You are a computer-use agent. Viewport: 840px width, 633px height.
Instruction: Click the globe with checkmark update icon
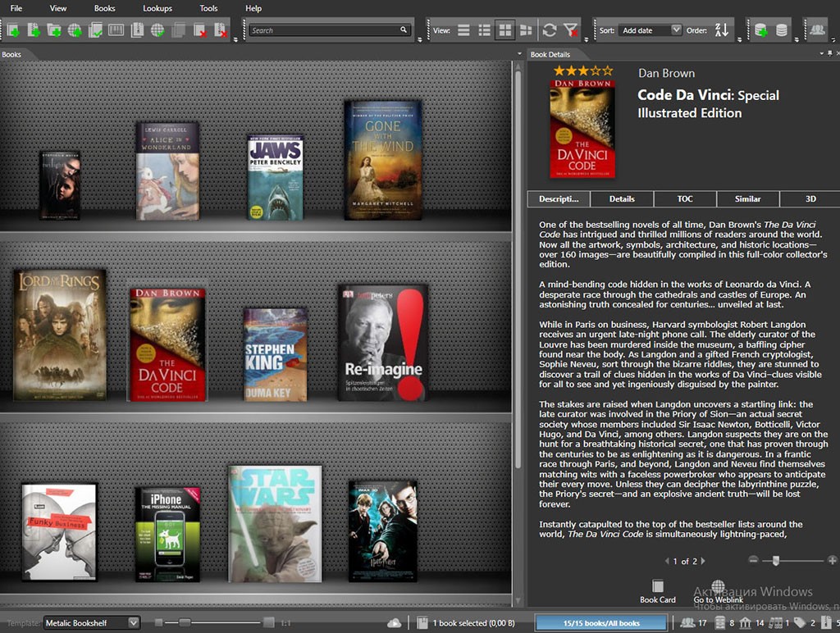[x=157, y=30]
